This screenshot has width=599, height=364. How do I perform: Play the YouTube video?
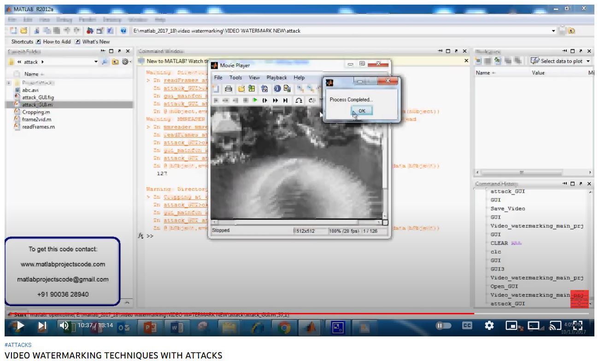point(20,326)
